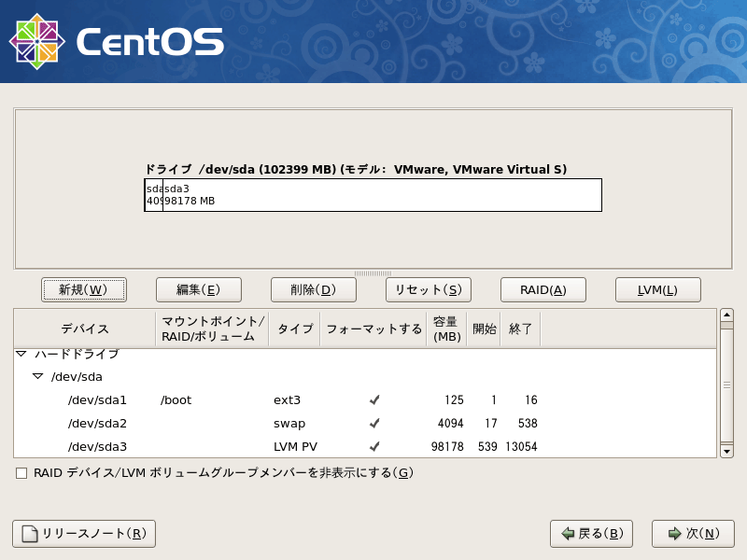Collapse the ハードドライブ tree node
747x560 pixels.
coord(21,354)
